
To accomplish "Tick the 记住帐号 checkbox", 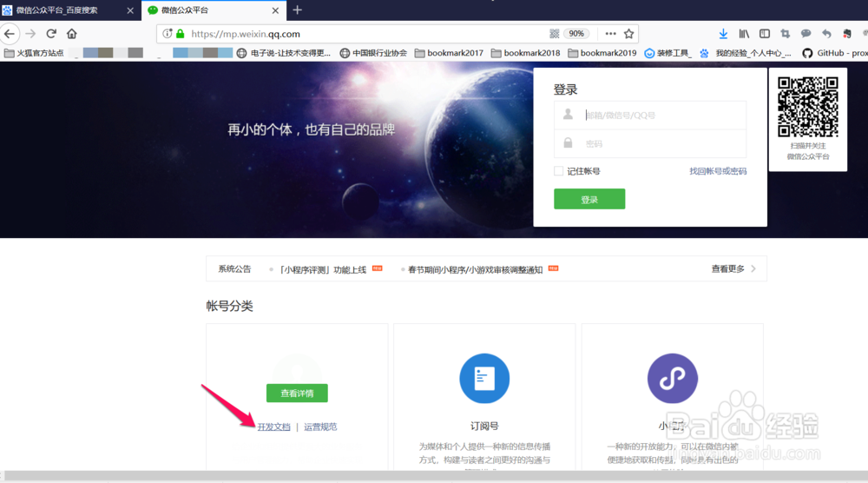I will pos(558,171).
